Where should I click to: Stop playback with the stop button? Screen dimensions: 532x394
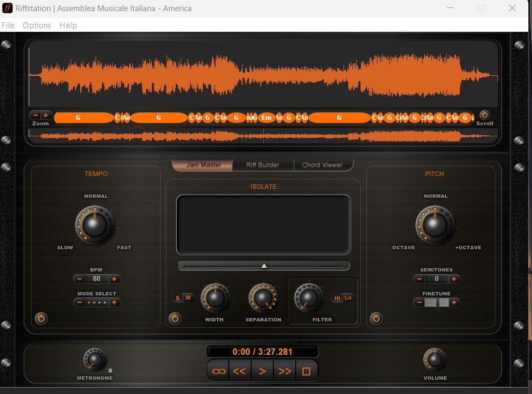[x=306, y=371]
